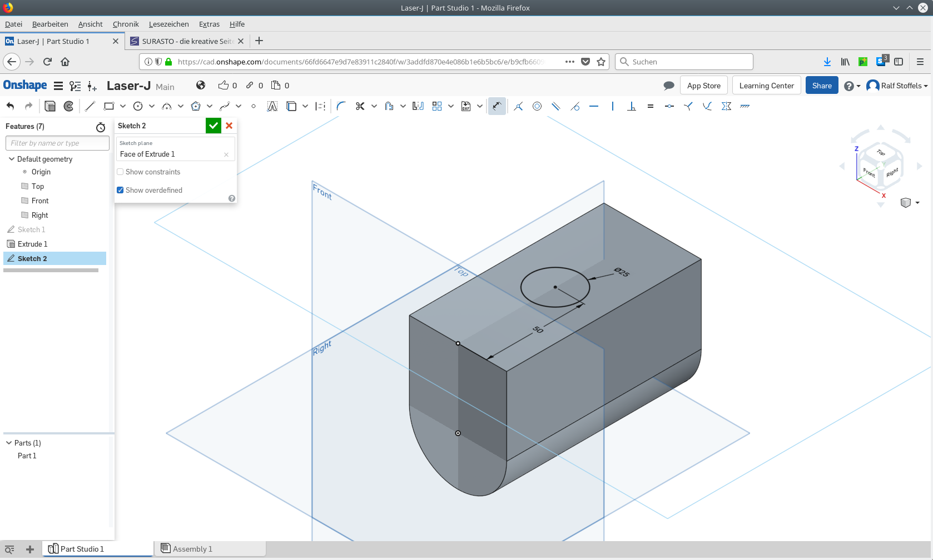Accept Sketch 2 with green checkmark

pos(214,126)
